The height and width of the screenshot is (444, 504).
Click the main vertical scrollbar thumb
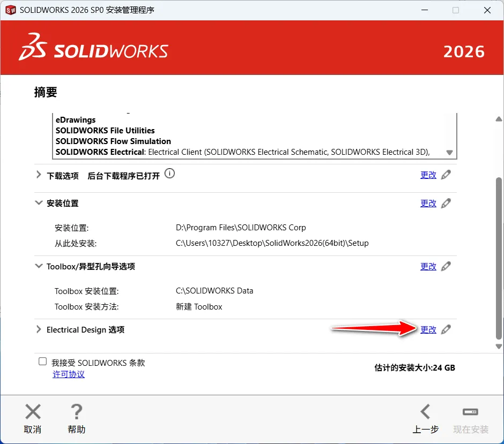click(x=499, y=259)
